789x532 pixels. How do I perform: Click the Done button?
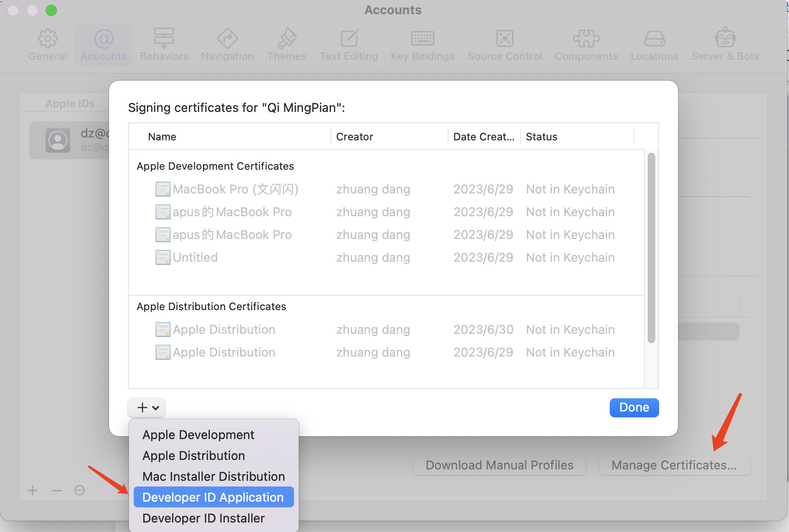pyautogui.click(x=634, y=408)
